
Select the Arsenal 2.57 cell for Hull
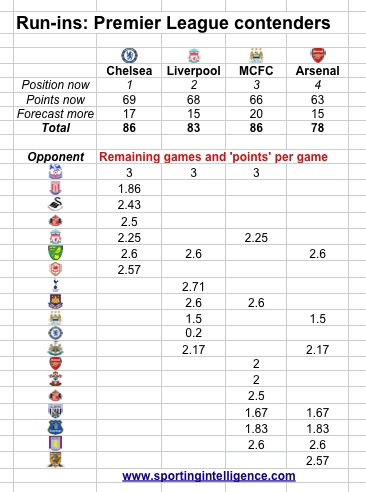[318, 461]
